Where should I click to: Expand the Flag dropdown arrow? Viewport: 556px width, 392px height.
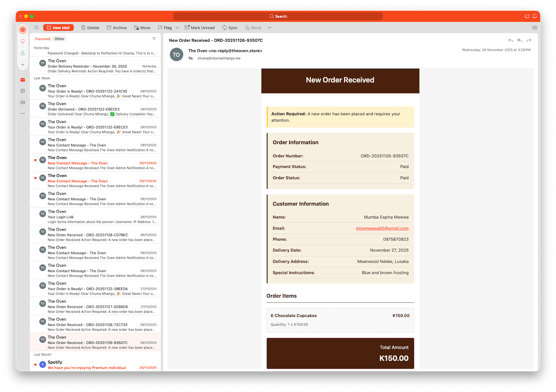point(177,28)
